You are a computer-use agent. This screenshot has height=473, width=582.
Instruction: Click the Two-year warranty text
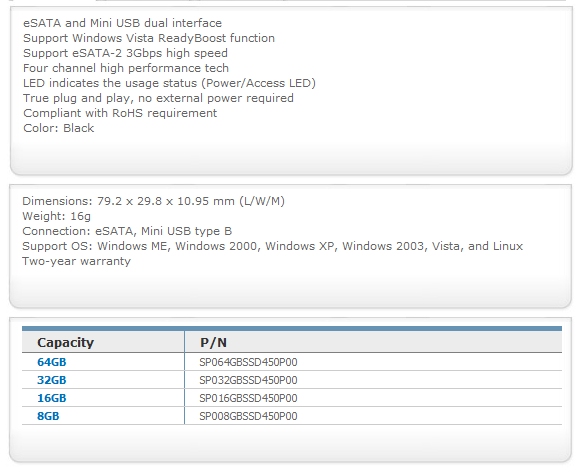pyautogui.click(x=76, y=261)
